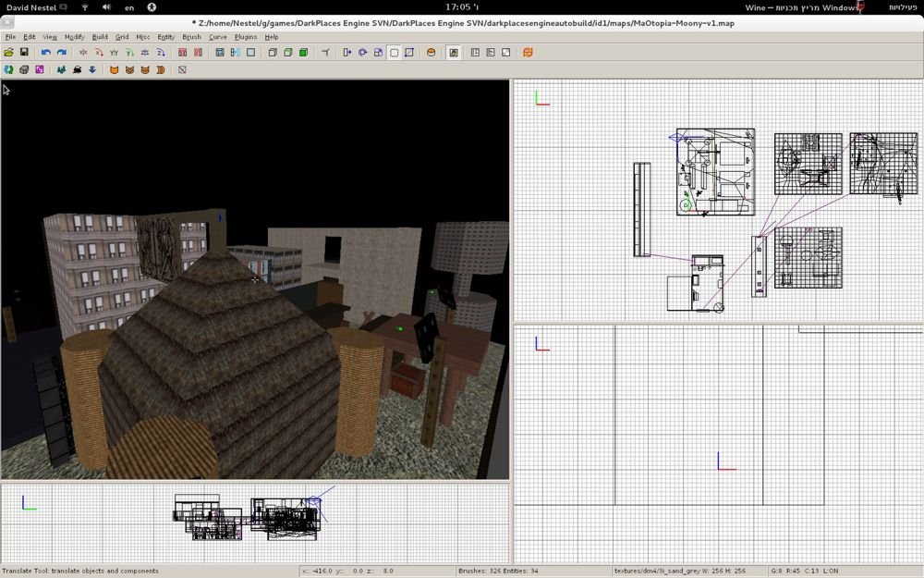Click the gray cube plugin icon

point(24,69)
